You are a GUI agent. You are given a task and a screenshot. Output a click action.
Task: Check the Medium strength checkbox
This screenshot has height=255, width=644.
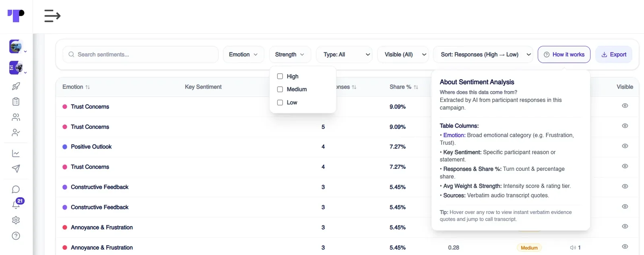coord(280,89)
